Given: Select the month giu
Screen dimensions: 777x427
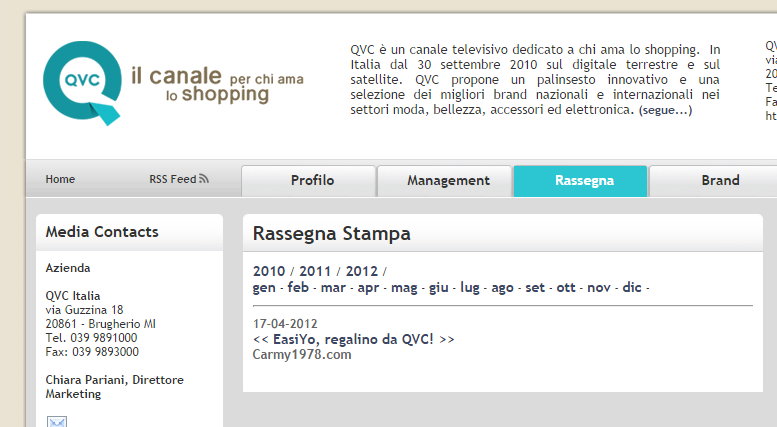Looking at the screenshot, I should (x=439, y=288).
